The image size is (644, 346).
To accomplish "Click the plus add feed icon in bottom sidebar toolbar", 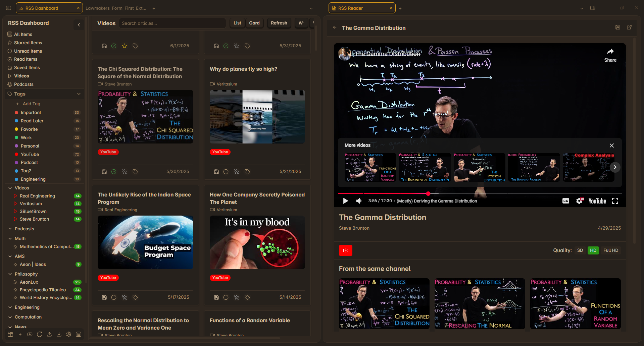I will coord(20,334).
